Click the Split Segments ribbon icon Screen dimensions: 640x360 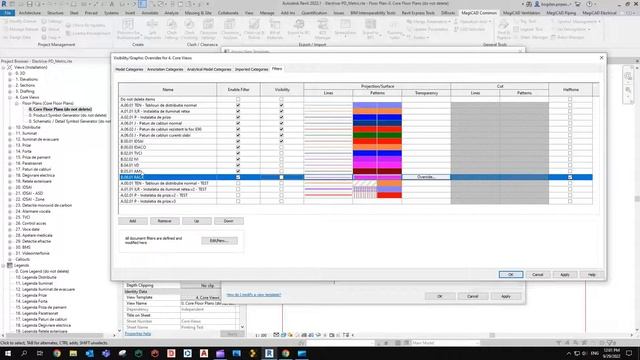point(152,29)
